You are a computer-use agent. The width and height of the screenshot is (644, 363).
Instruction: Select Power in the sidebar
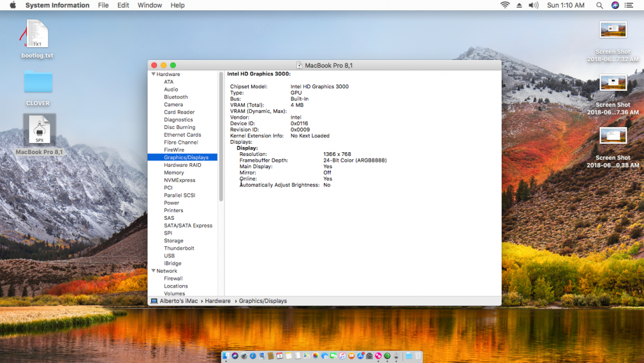[x=171, y=203]
